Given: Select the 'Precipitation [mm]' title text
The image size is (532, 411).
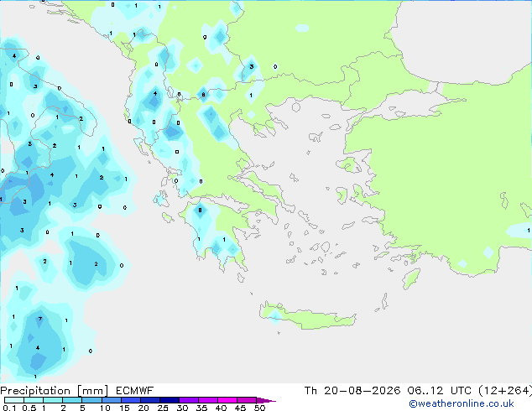Looking at the screenshot, I should point(54,391).
